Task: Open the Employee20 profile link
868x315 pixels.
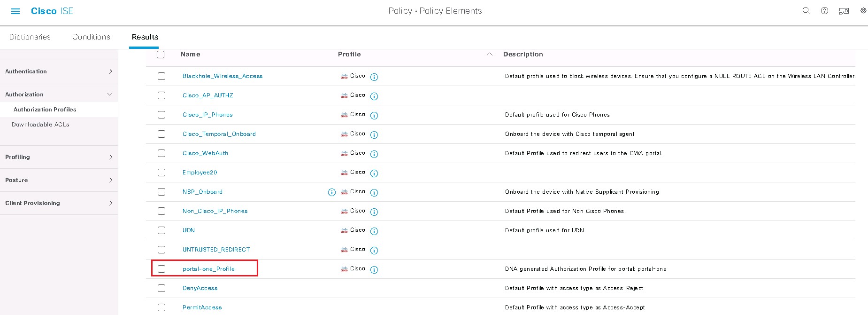Action: click(200, 173)
